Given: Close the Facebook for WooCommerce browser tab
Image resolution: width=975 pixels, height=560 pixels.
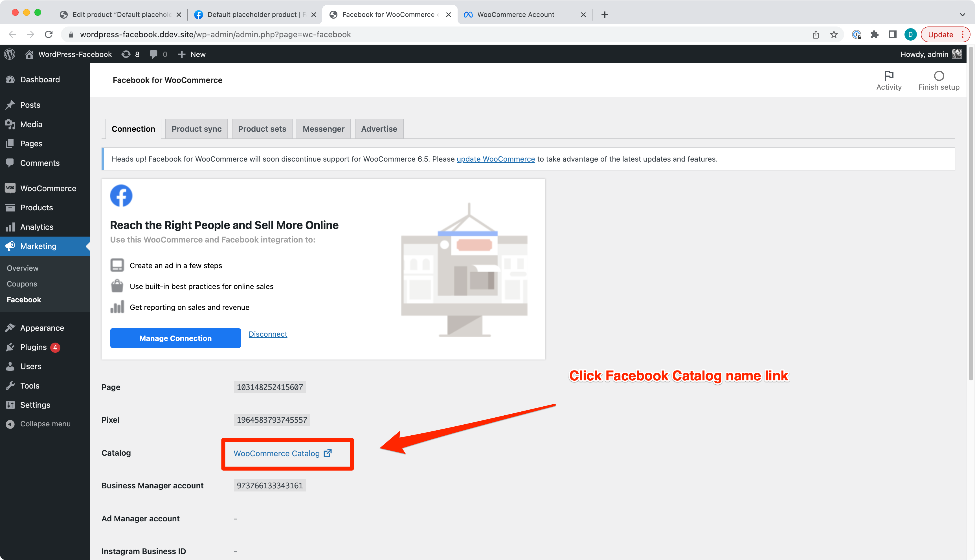Looking at the screenshot, I should [448, 15].
